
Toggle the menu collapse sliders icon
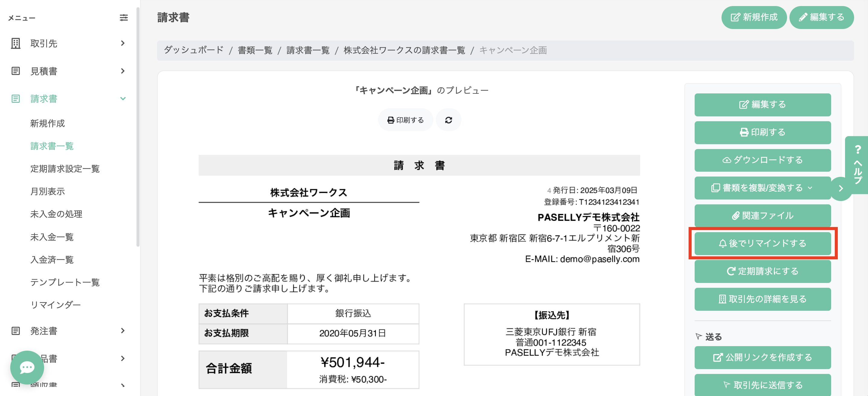point(124,18)
